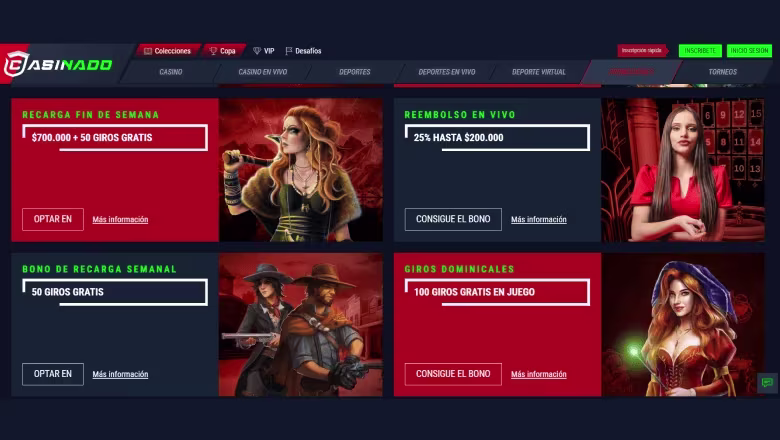Open the Deportes tab
Image resolution: width=780 pixels, height=440 pixels.
[x=355, y=72]
